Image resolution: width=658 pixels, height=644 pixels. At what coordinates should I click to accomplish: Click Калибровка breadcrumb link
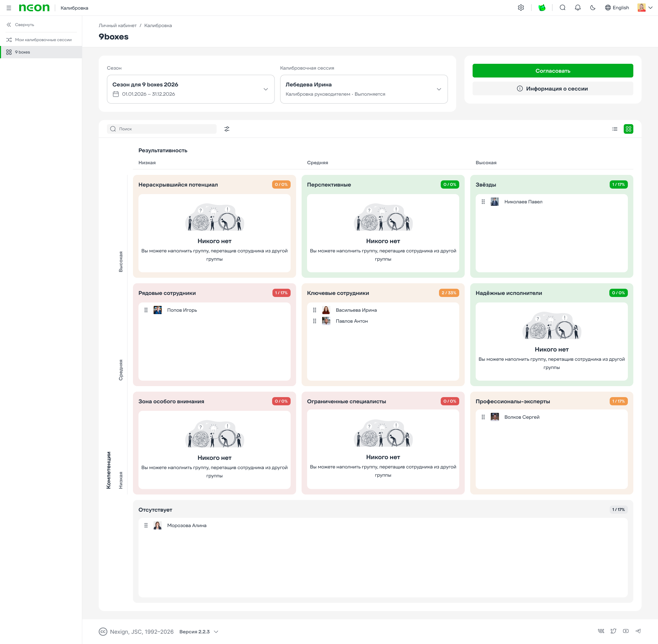point(158,25)
